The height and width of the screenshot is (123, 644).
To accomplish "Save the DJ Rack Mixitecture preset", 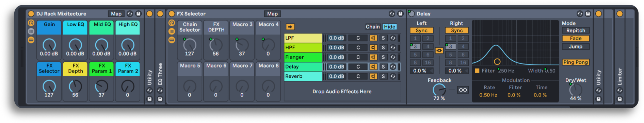I will [x=138, y=14].
